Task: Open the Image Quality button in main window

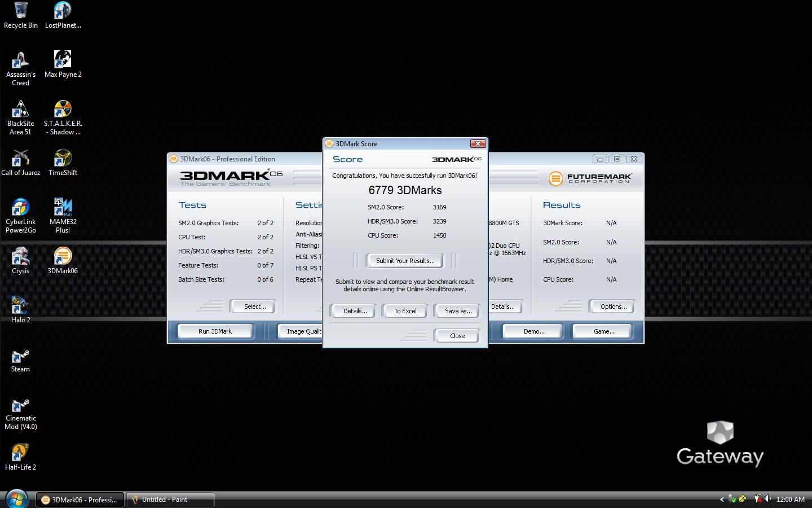Action: tap(301, 331)
